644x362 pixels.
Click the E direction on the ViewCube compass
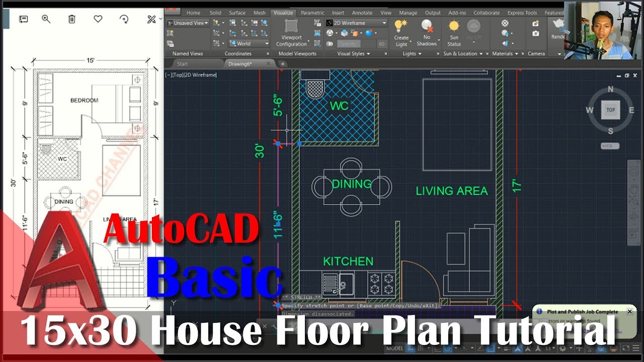pyautogui.click(x=632, y=110)
